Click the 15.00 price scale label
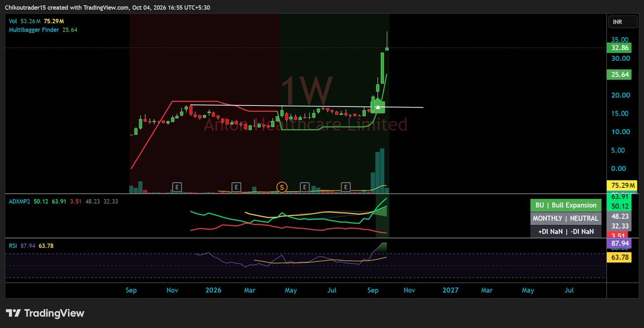This screenshot has height=328, width=644. pos(620,113)
